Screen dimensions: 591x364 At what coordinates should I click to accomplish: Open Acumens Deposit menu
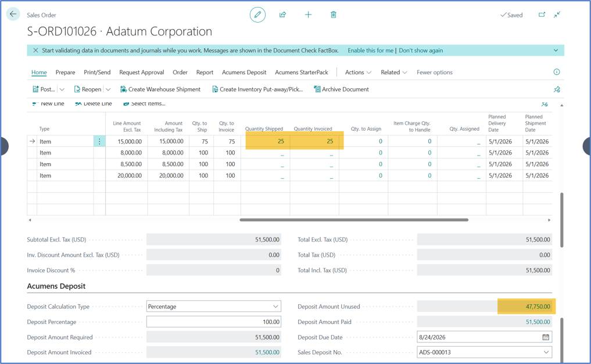pyautogui.click(x=244, y=72)
